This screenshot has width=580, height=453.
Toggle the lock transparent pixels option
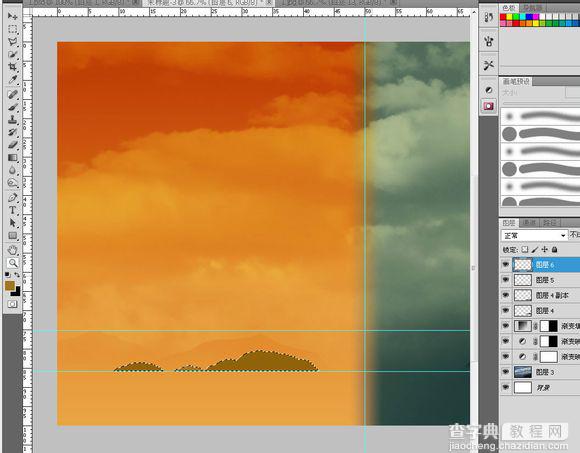coord(525,250)
